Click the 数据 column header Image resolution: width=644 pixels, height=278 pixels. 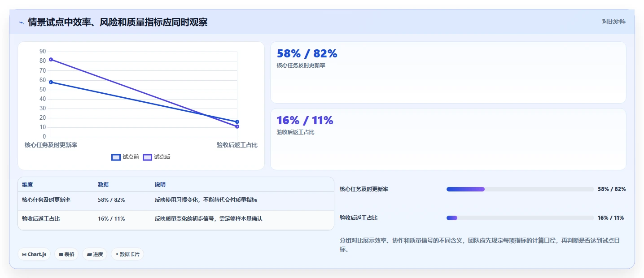coord(103,185)
